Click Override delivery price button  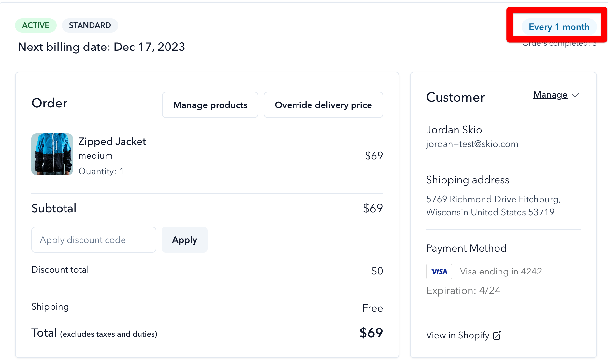(323, 105)
